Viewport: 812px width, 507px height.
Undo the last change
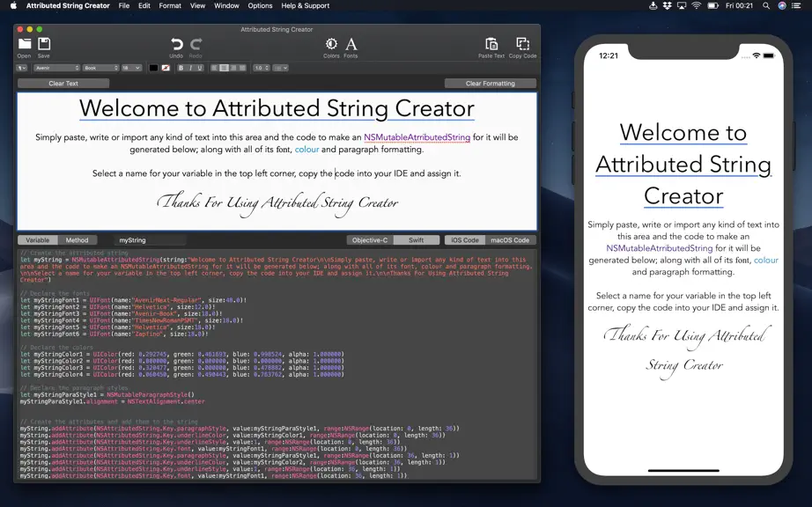177,45
